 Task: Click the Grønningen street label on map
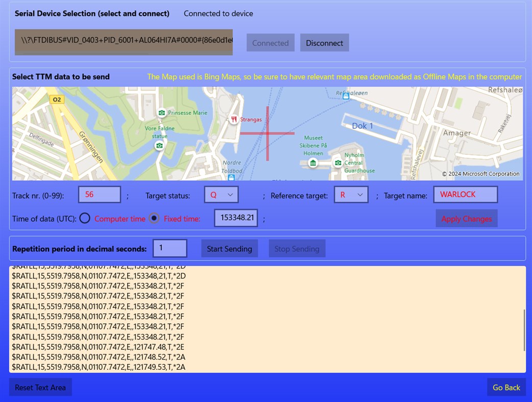91,147
